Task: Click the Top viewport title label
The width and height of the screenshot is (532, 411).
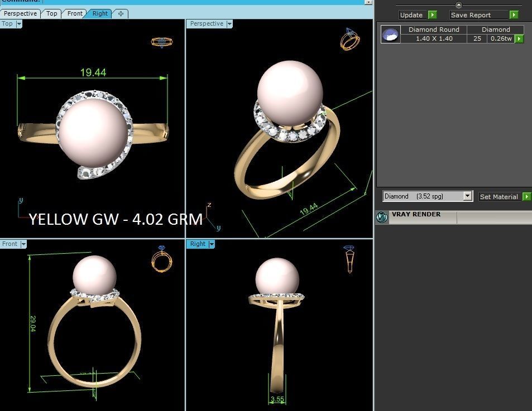Action: click(x=7, y=24)
